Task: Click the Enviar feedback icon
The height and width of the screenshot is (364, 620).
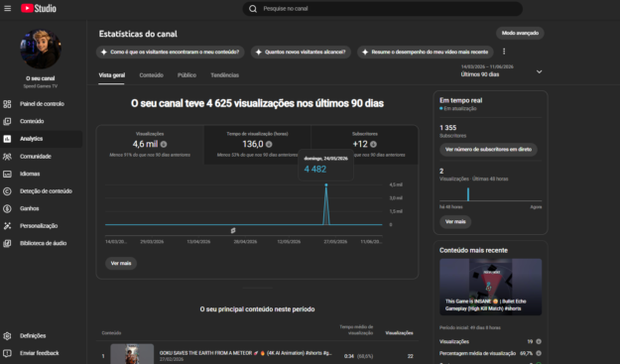Action: point(7,353)
